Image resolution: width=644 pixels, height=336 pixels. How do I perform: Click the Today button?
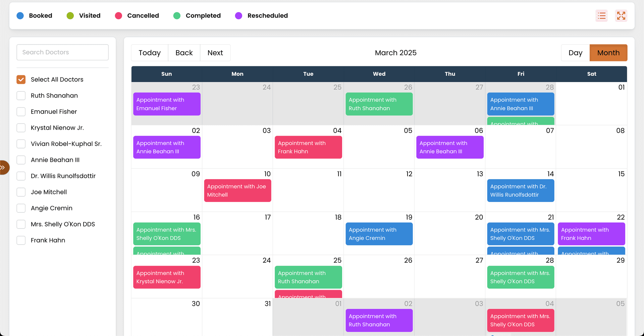pos(150,53)
